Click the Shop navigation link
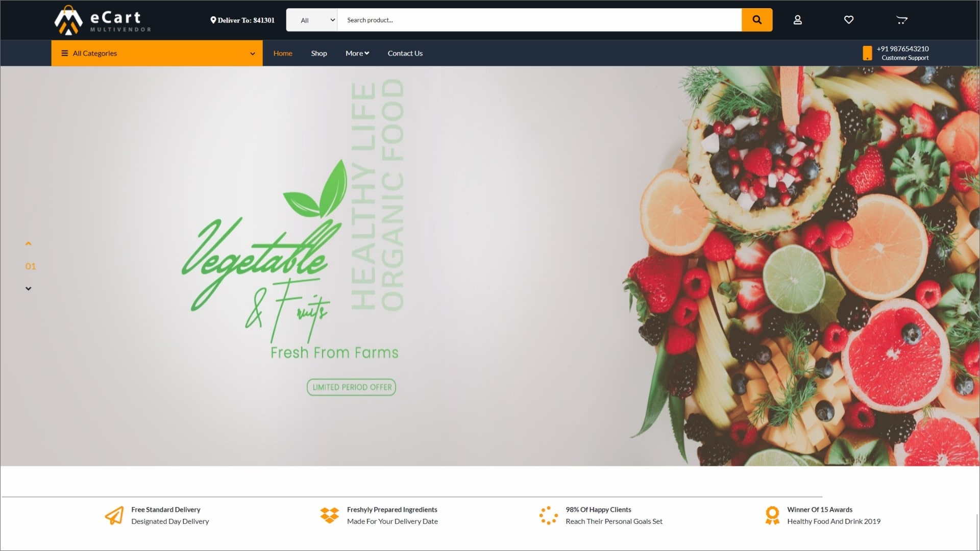 318,53
